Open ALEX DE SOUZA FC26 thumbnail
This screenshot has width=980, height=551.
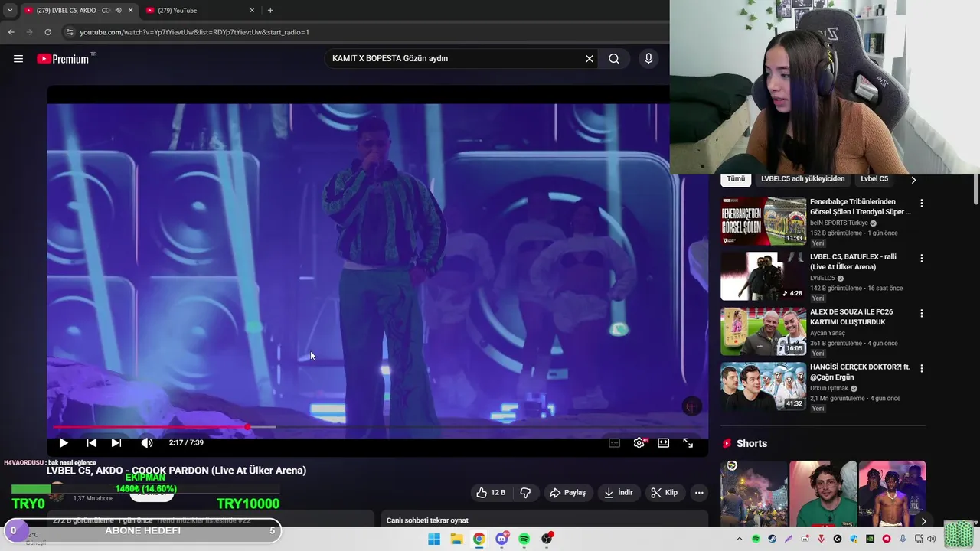click(x=763, y=331)
